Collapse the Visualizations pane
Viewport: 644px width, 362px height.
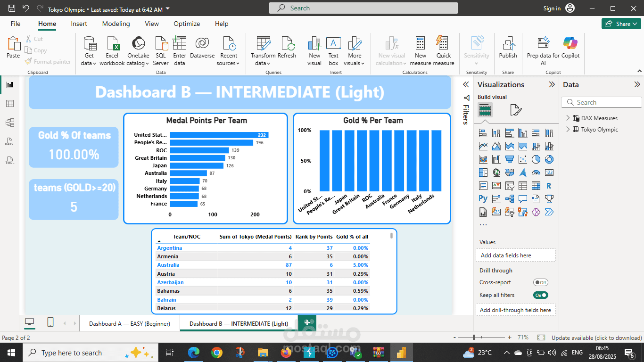pyautogui.click(x=552, y=84)
